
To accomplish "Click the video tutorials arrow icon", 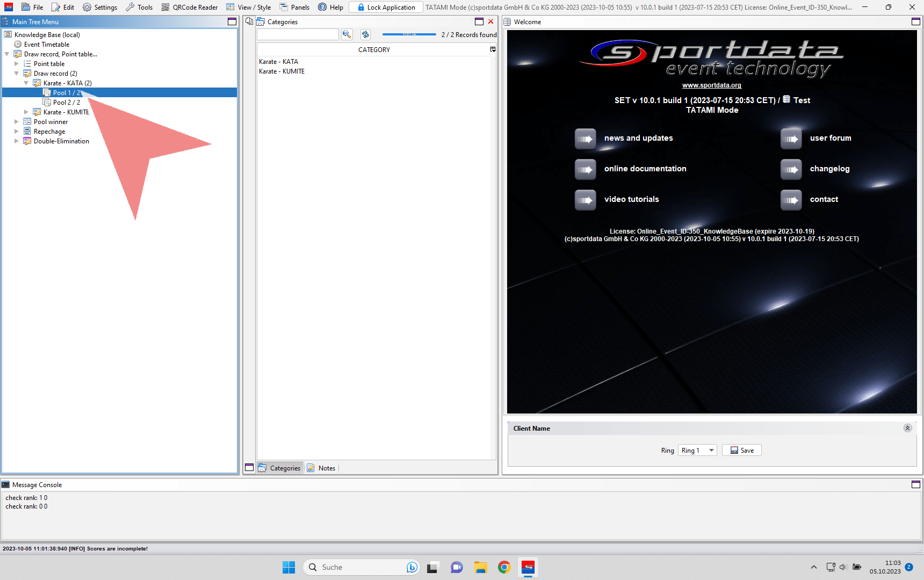I will (585, 200).
